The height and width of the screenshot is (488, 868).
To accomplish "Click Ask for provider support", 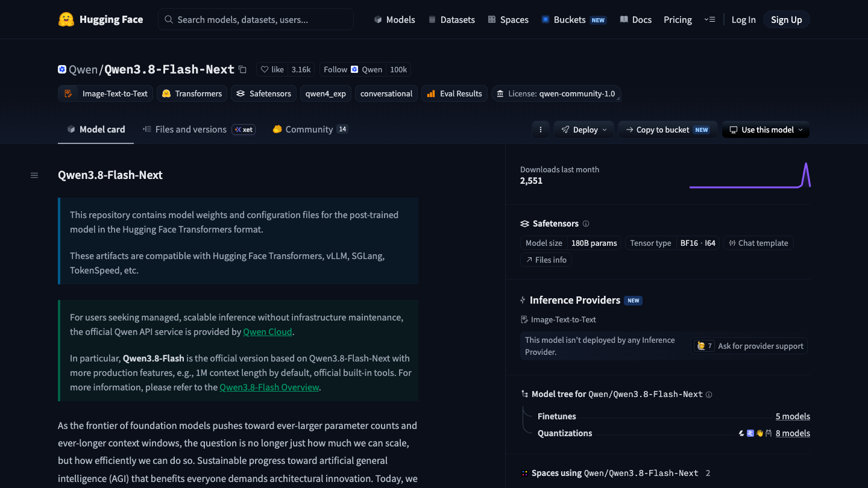I will 749,346.
